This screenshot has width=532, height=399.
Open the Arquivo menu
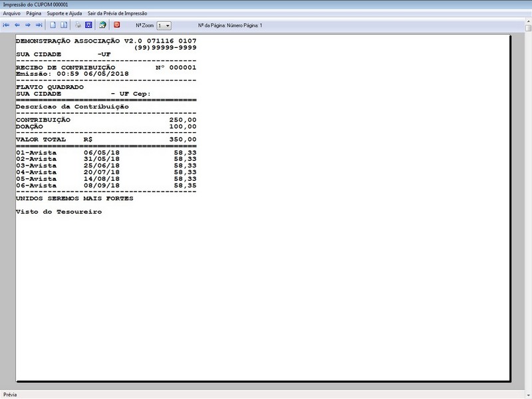pos(11,13)
